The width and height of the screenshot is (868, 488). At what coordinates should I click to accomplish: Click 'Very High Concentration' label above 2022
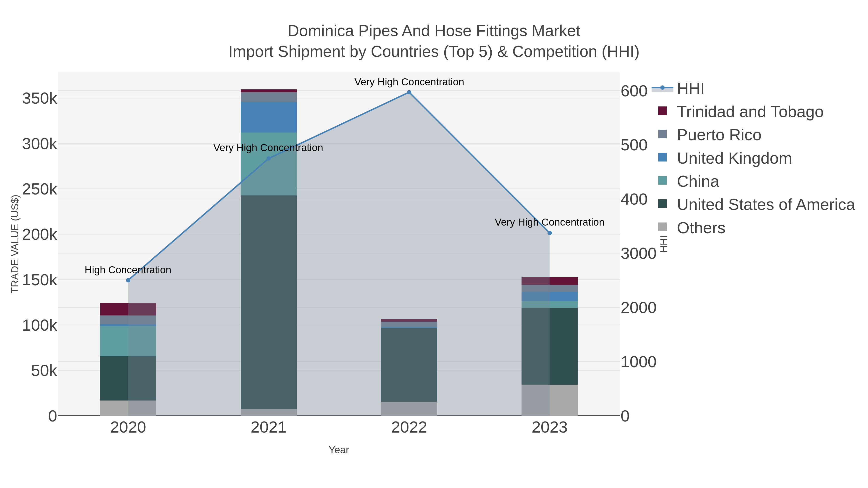click(x=409, y=82)
